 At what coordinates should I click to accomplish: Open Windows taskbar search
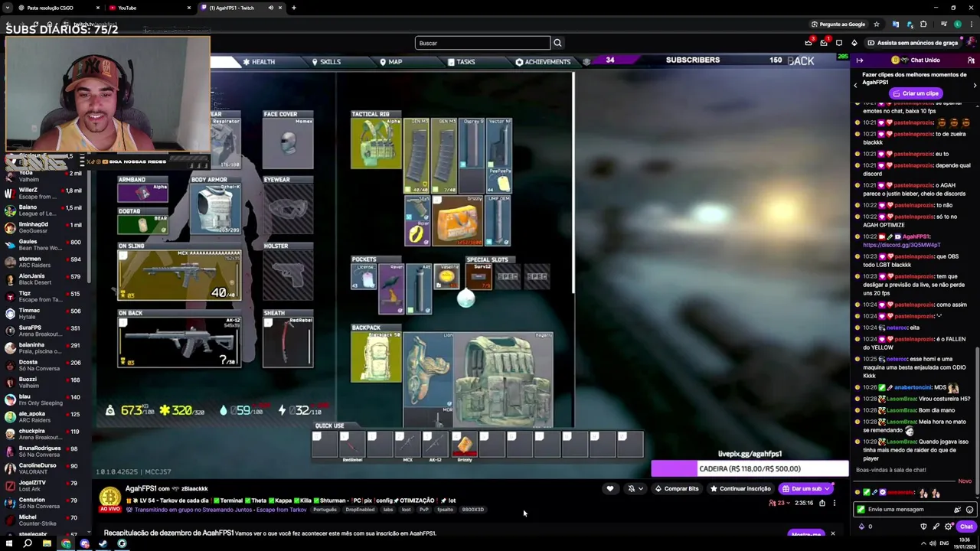pyautogui.click(x=28, y=544)
